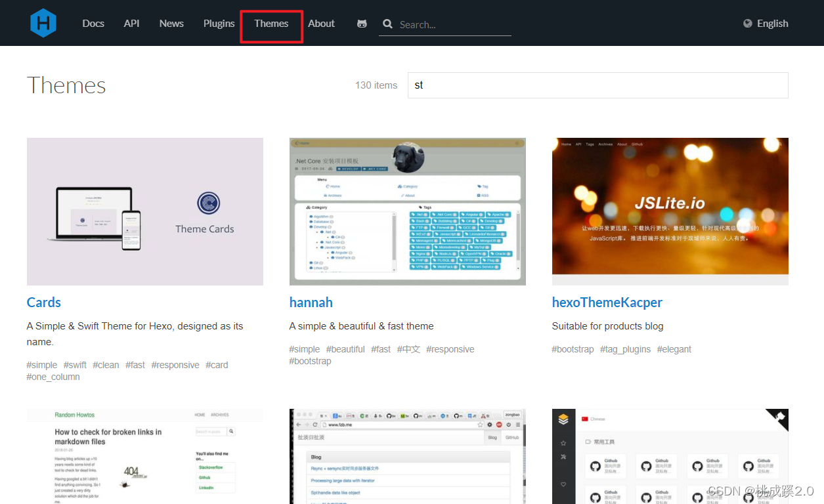824x504 pixels.
Task: Open the GitHub cat icon link
Action: coord(362,24)
